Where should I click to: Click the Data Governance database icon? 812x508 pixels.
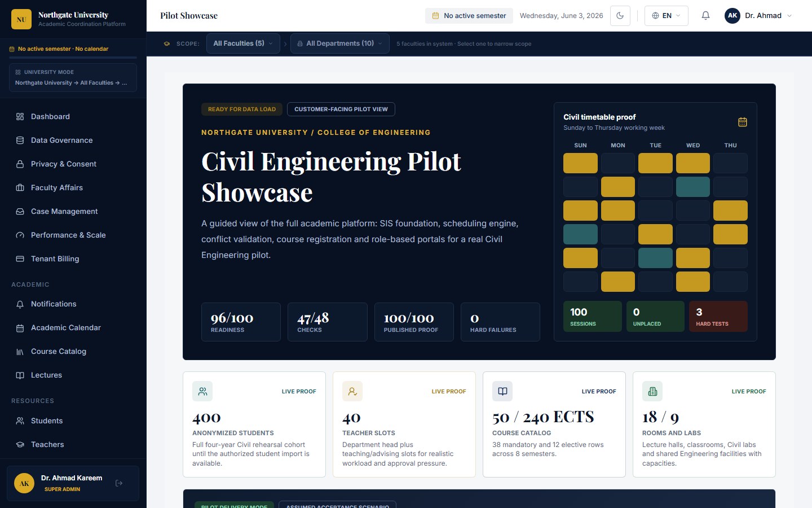click(x=20, y=140)
